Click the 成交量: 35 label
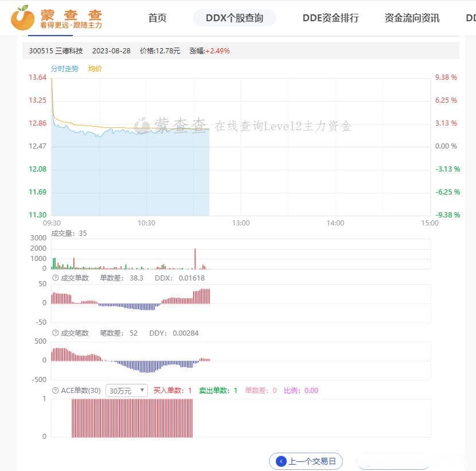Image resolution: width=476 pixels, height=471 pixels. click(69, 233)
